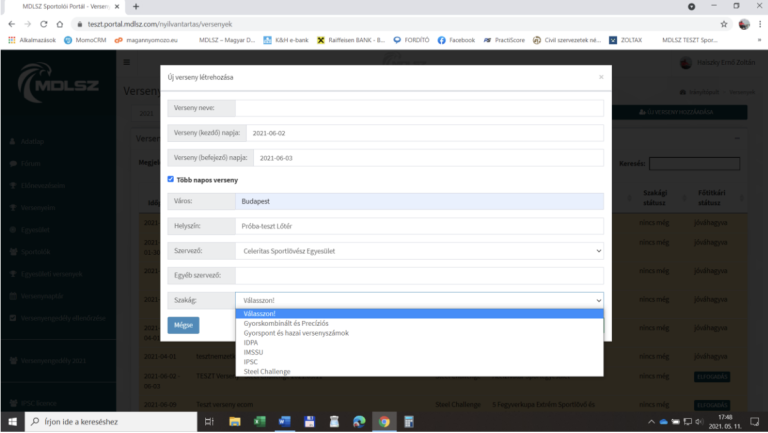Screen dimensions: 768x433
Task: Click the browser back arrow
Action: [x=10, y=23]
